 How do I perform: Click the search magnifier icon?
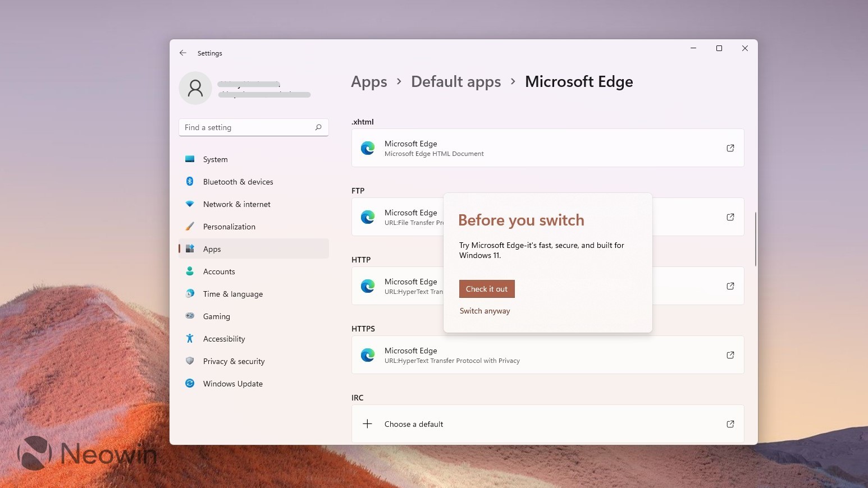pos(318,127)
